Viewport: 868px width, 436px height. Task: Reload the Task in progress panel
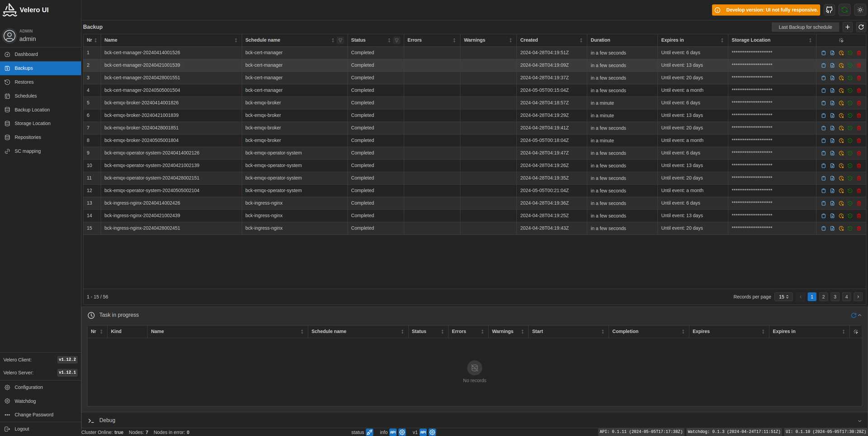[854, 315]
